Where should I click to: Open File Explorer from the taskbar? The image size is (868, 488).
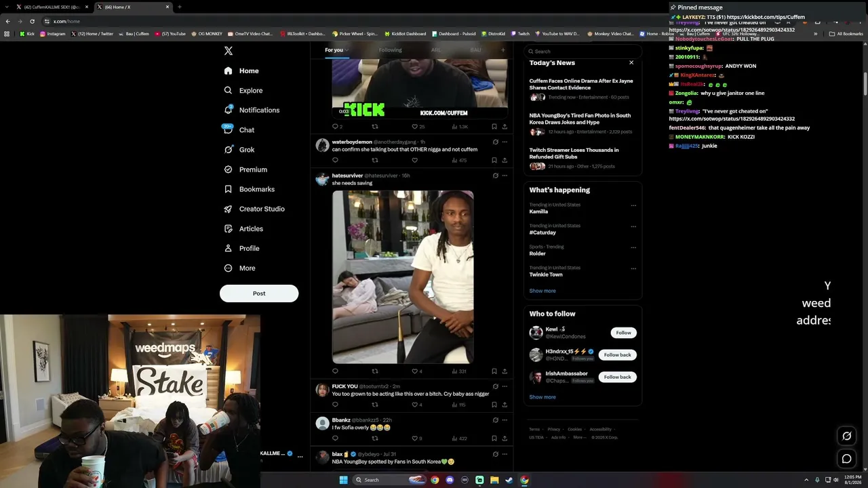pos(494,480)
